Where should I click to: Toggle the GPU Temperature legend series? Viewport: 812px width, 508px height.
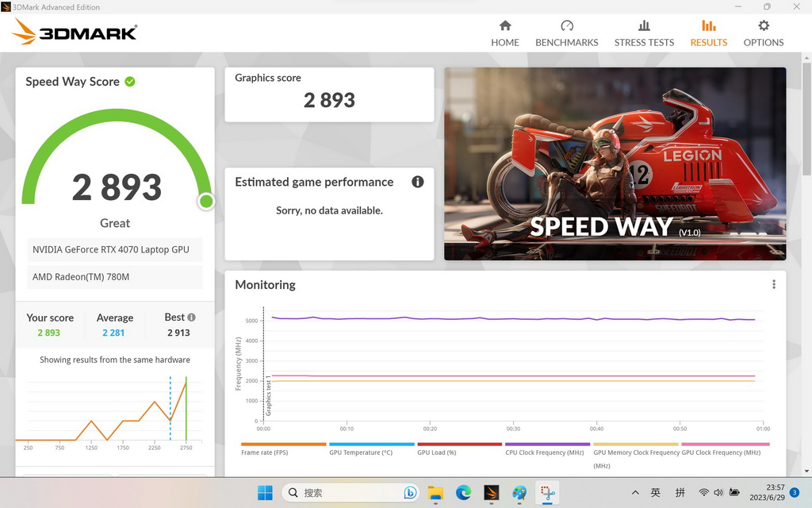(x=371, y=449)
